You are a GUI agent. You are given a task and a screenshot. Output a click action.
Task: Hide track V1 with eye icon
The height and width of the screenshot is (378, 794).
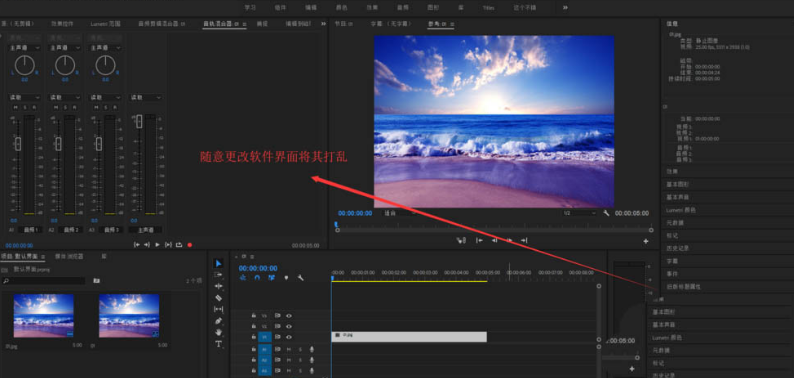[x=289, y=337]
